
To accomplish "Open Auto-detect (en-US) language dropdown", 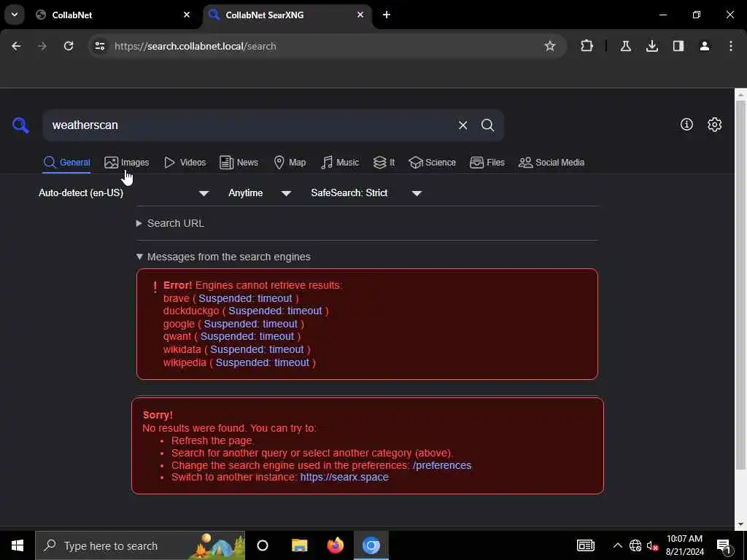I will pyautogui.click(x=124, y=192).
